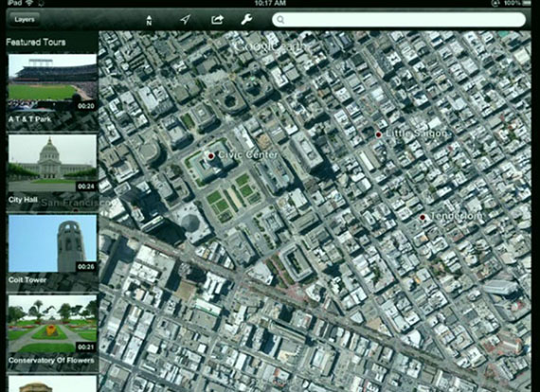
Task: Open the AT&T Park tour thumbnail
Action: [52, 82]
